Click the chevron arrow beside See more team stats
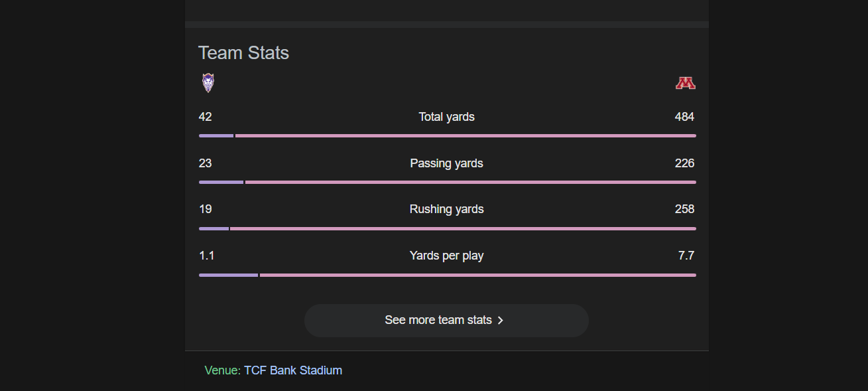The image size is (868, 391). (501, 321)
